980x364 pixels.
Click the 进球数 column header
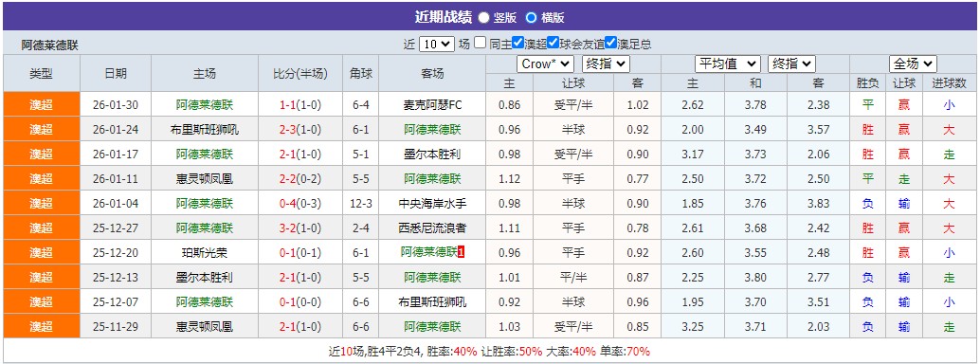point(950,82)
